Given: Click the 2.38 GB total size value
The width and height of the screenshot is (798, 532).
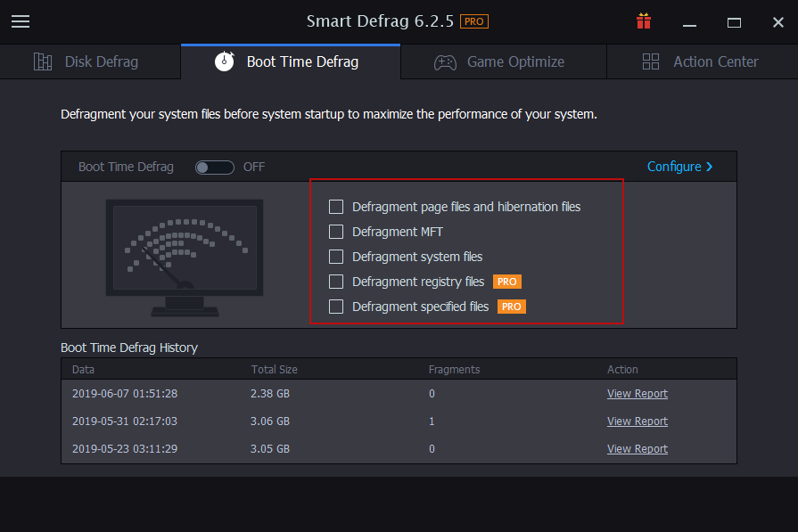Looking at the screenshot, I should click(x=270, y=394).
